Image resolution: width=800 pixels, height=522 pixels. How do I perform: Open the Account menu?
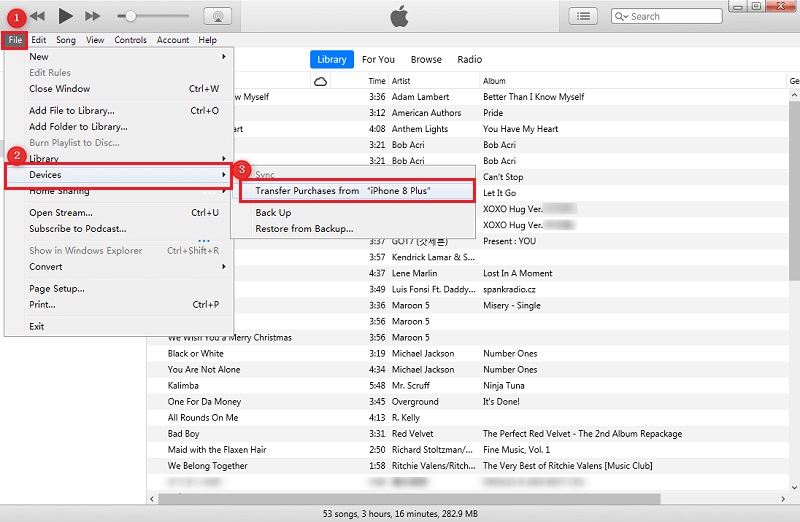(173, 40)
